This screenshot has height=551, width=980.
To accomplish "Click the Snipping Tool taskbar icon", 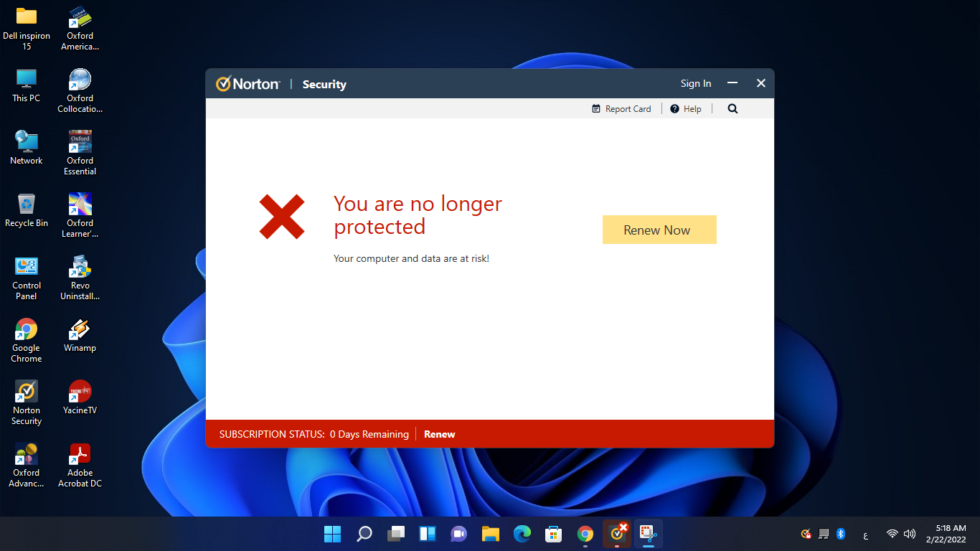I will [x=649, y=534].
